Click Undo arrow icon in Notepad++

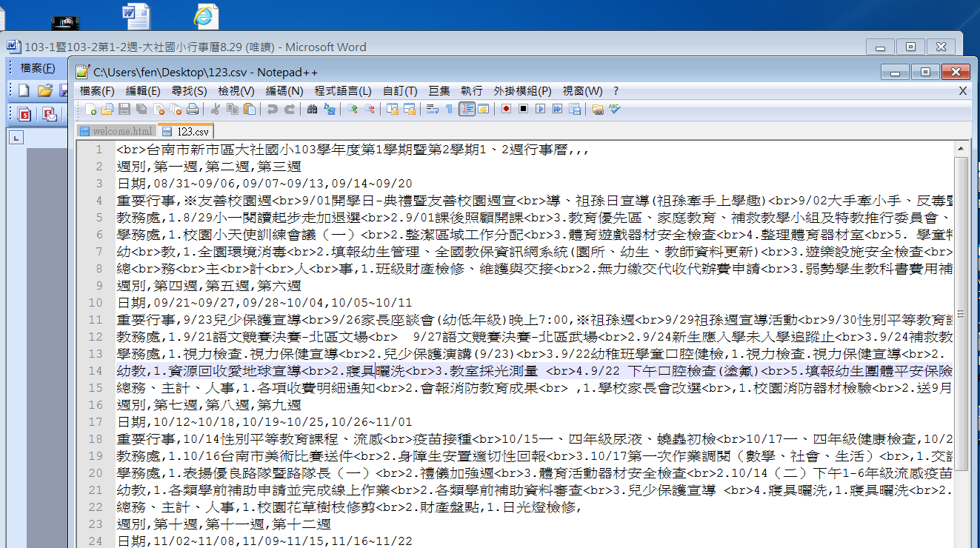click(x=272, y=109)
